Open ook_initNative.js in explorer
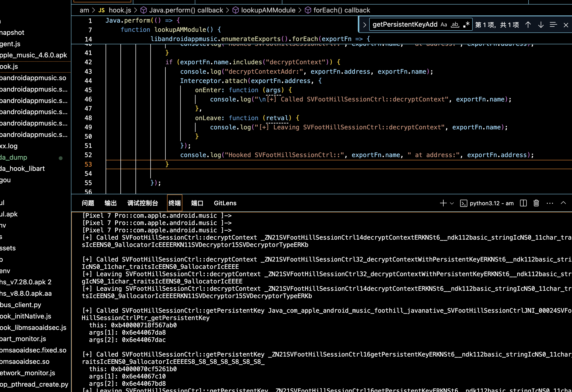 [26, 316]
